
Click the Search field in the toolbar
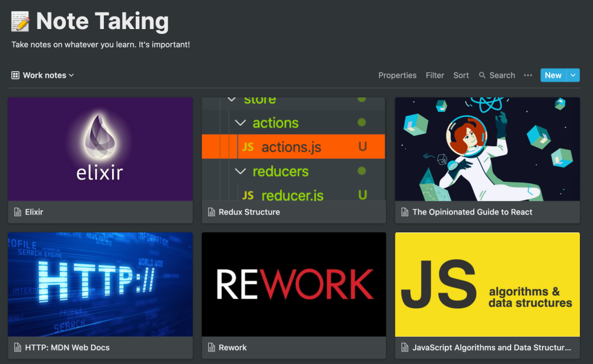pyautogui.click(x=497, y=75)
